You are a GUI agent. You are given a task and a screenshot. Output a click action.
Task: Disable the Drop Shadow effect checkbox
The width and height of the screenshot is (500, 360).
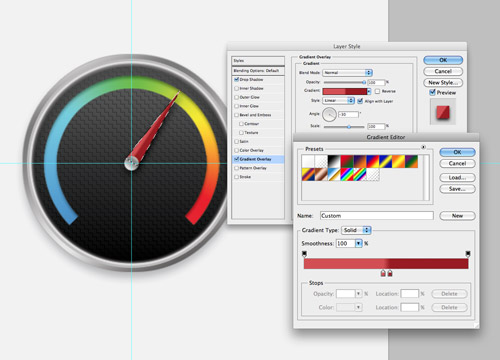pyautogui.click(x=236, y=79)
